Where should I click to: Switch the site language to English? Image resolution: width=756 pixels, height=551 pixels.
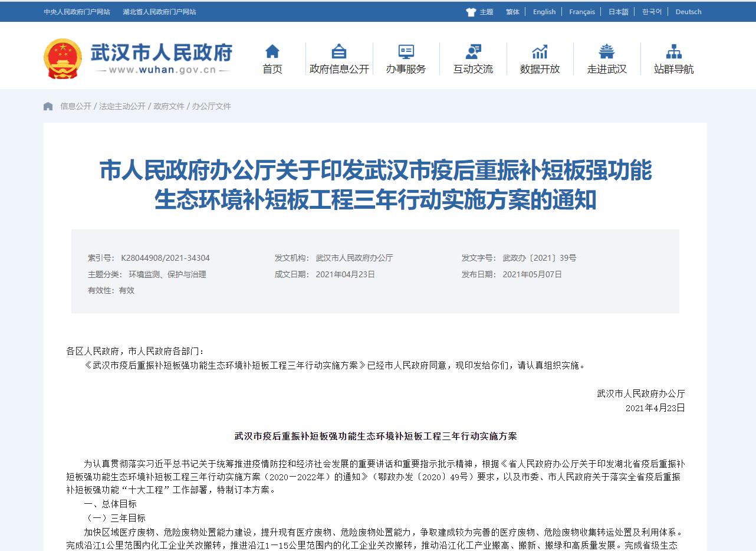point(544,12)
